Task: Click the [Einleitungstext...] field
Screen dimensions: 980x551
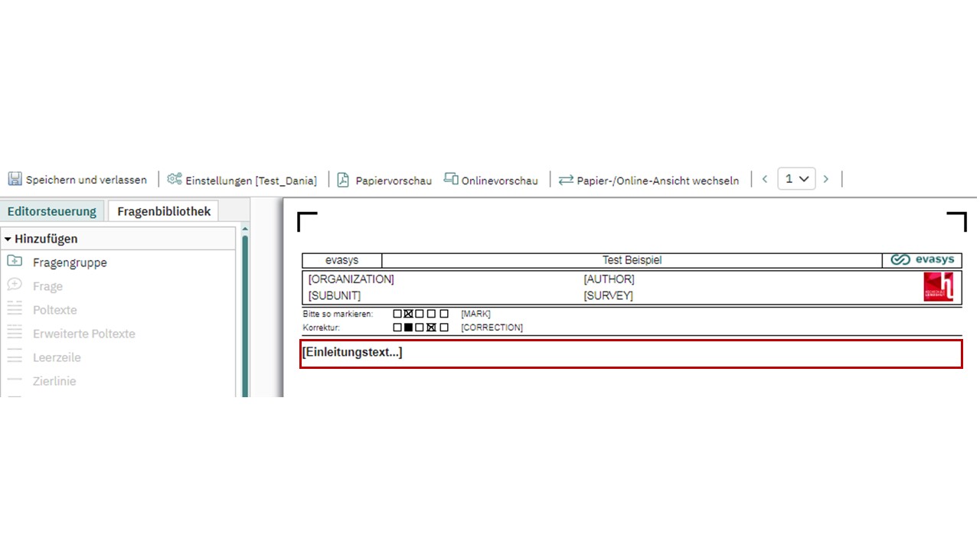Action: (x=631, y=354)
